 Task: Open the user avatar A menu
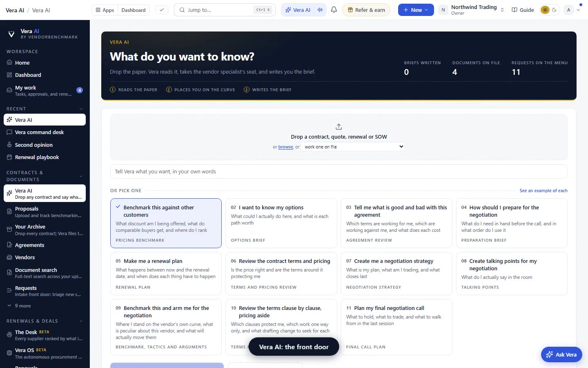572,10
